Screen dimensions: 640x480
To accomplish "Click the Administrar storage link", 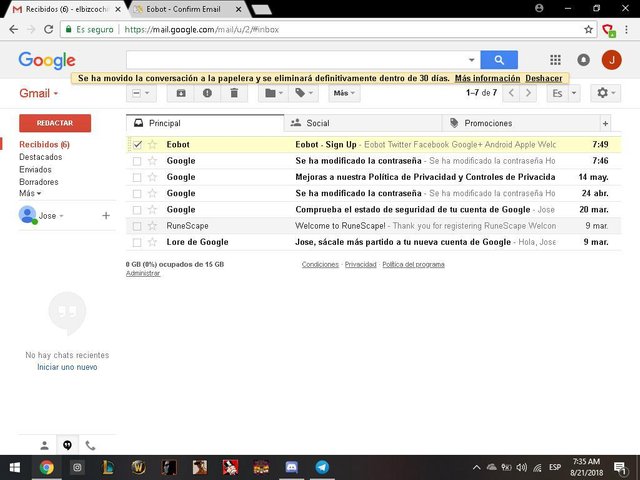I will [143, 273].
